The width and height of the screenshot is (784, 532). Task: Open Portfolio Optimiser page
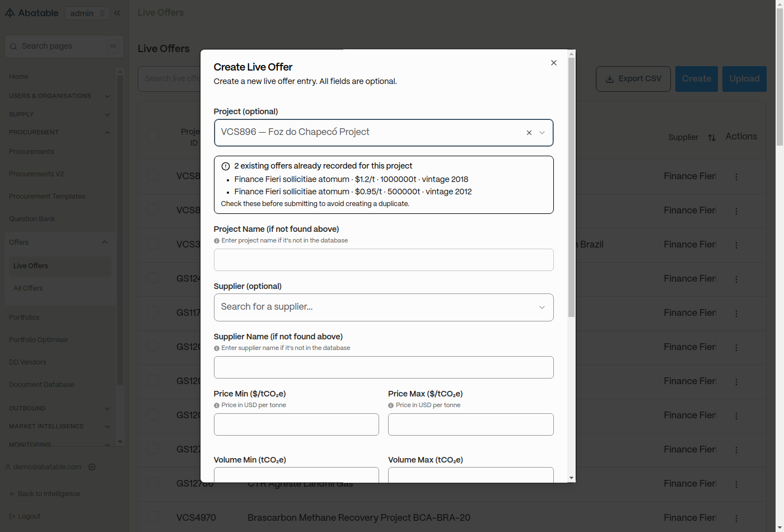click(x=39, y=340)
